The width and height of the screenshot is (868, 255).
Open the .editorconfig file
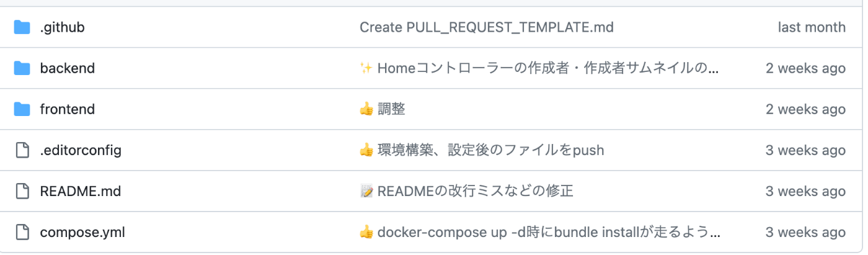[81, 150]
